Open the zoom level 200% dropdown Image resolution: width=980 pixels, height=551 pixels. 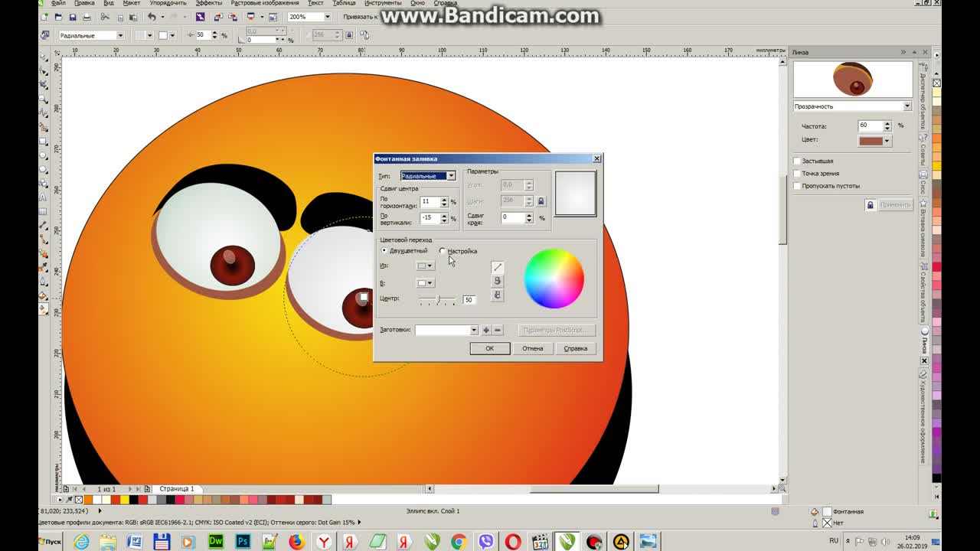[x=328, y=17]
